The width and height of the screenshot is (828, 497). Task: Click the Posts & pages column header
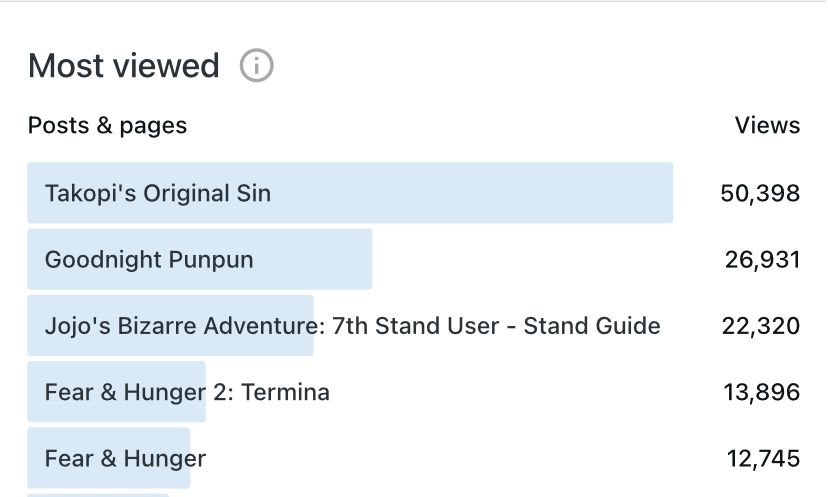pyautogui.click(x=107, y=126)
